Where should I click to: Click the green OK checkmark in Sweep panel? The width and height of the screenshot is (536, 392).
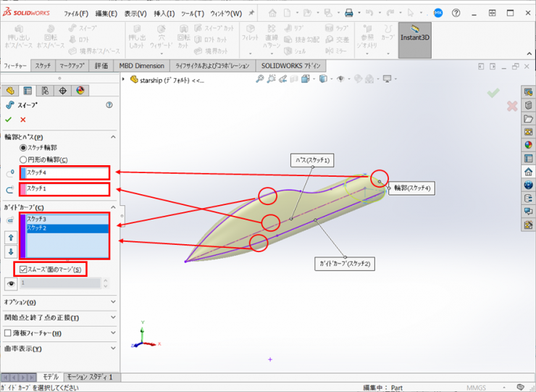[x=9, y=119]
